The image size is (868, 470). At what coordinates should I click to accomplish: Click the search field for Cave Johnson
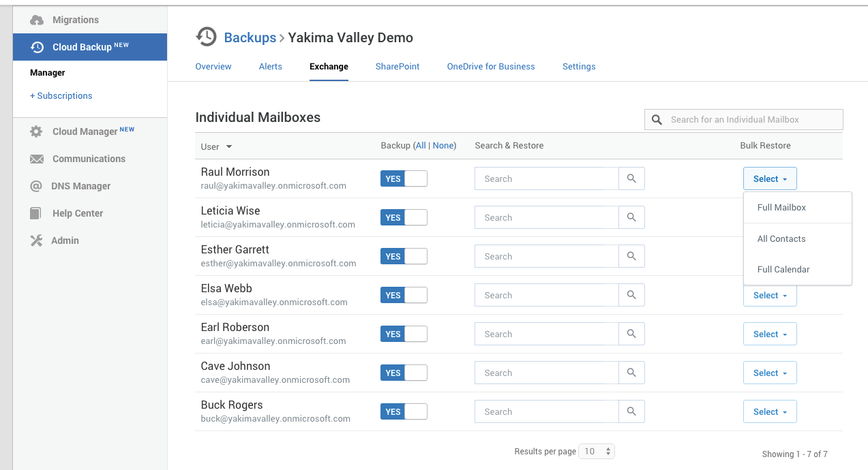[x=547, y=373]
